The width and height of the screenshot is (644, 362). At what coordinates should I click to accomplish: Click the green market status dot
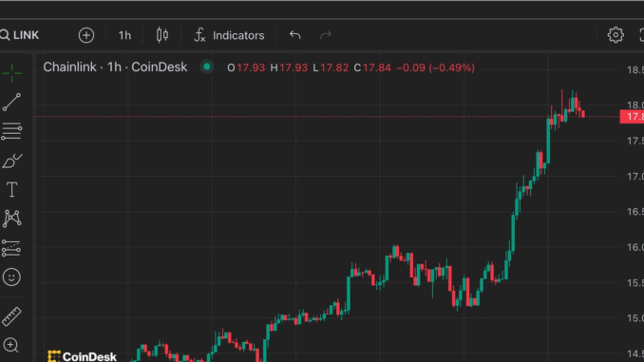click(206, 67)
